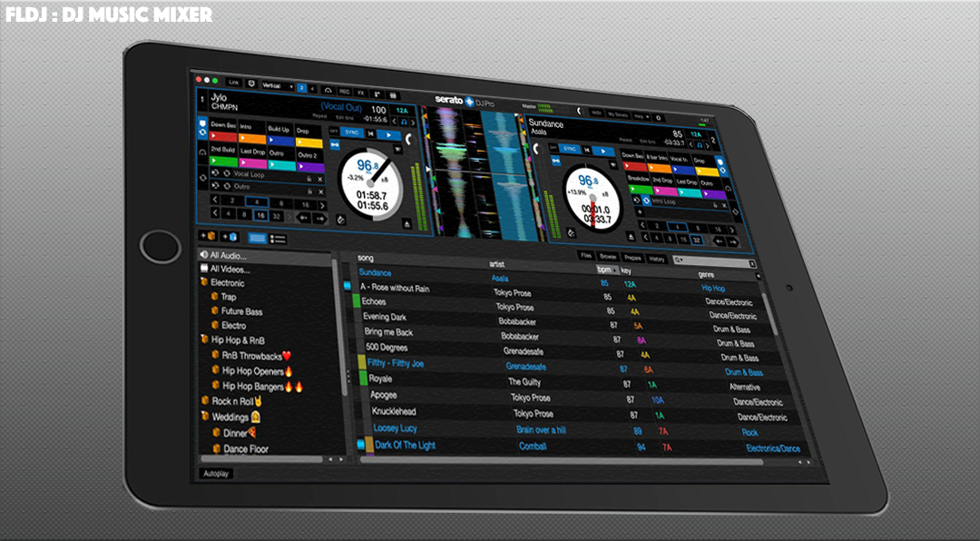Trigger purple Outro 2 cue on left deck
Screen dimensions: 980x541
pyautogui.click(x=310, y=168)
